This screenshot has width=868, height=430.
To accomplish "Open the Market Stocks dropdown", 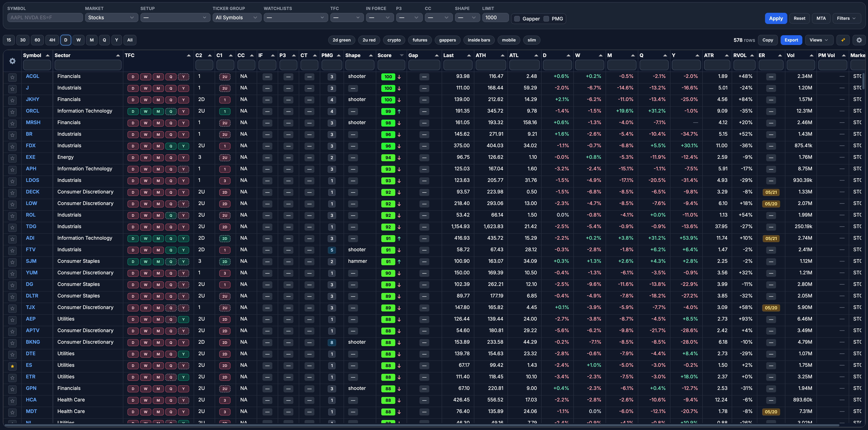I will pyautogui.click(x=111, y=18).
